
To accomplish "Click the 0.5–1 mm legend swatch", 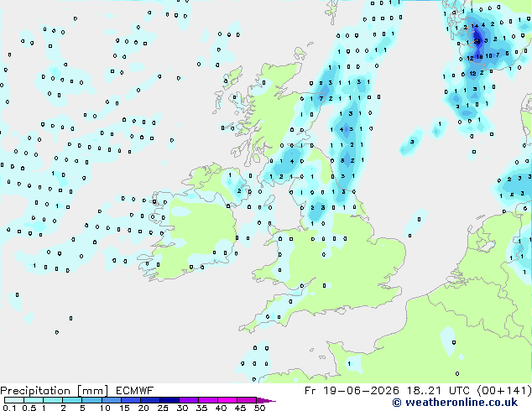I will coord(34,400).
